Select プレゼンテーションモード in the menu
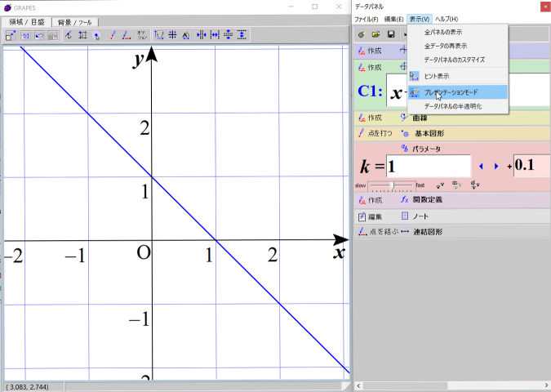Viewport: 551px width, 392px height. 457,92
